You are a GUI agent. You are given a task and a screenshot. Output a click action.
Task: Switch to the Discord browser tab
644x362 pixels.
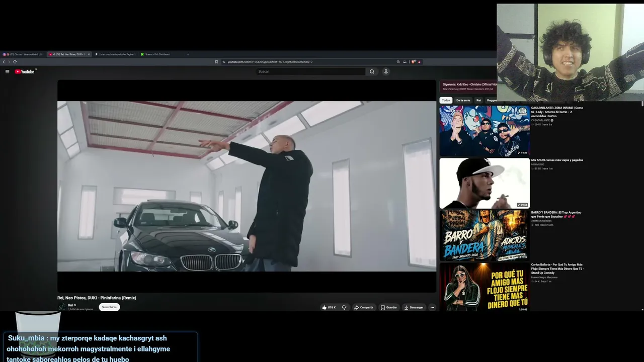tap(23, 54)
